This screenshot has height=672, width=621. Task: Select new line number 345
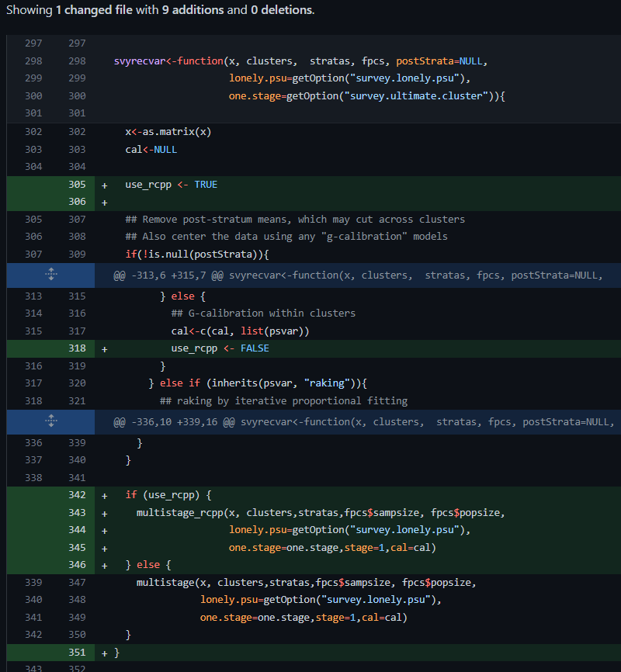coord(77,547)
